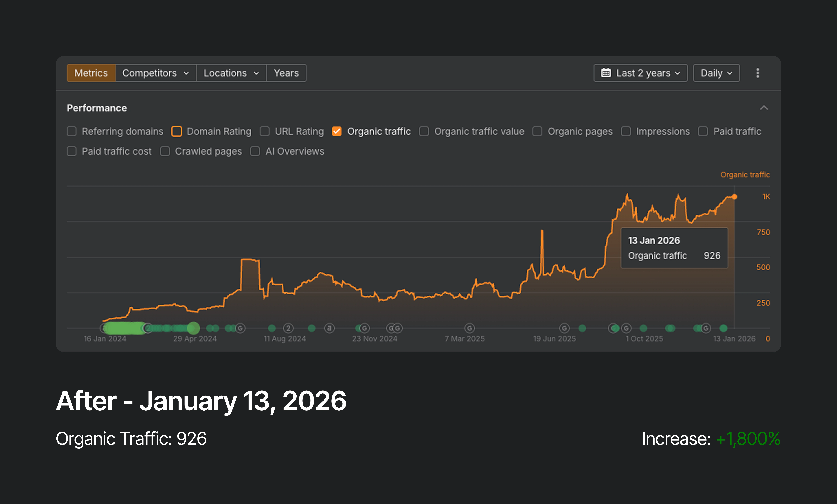This screenshot has height=504, width=837.
Task: Open the Daily interval dropdown
Action: tap(716, 73)
